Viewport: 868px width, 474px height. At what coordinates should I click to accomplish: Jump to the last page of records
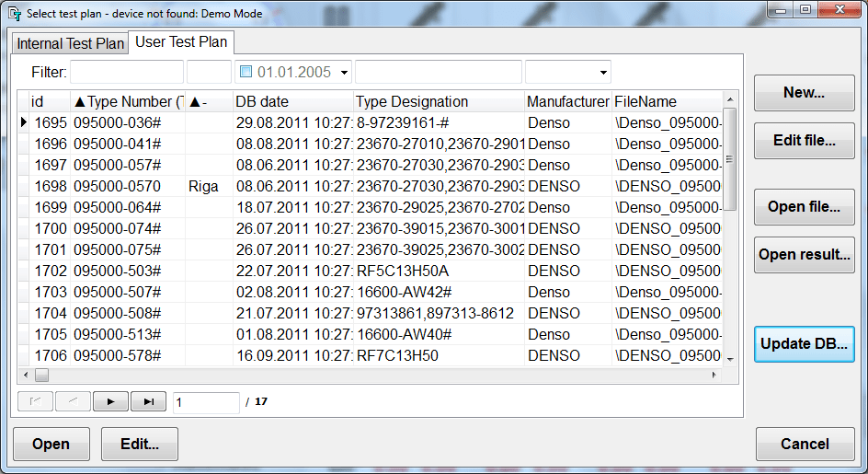coord(148,401)
